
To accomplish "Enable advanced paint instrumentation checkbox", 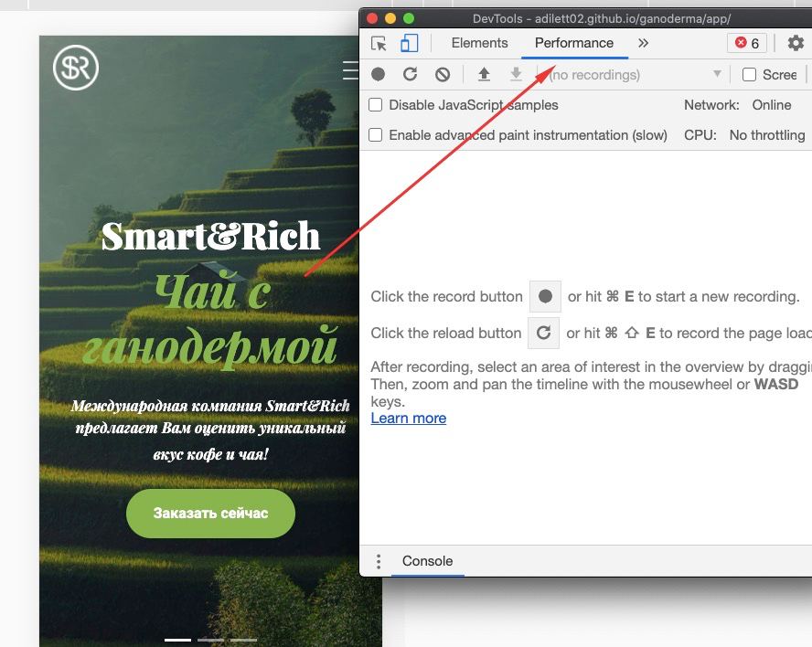I will 376,135.
